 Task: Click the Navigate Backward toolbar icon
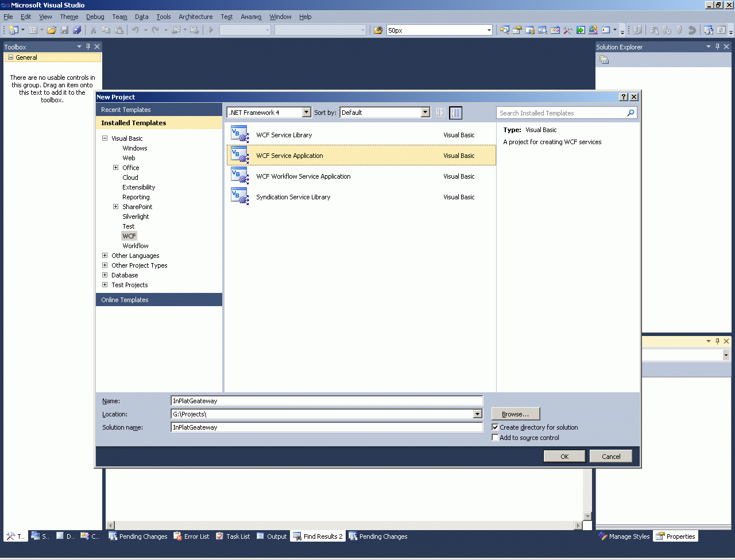[176, 30]
